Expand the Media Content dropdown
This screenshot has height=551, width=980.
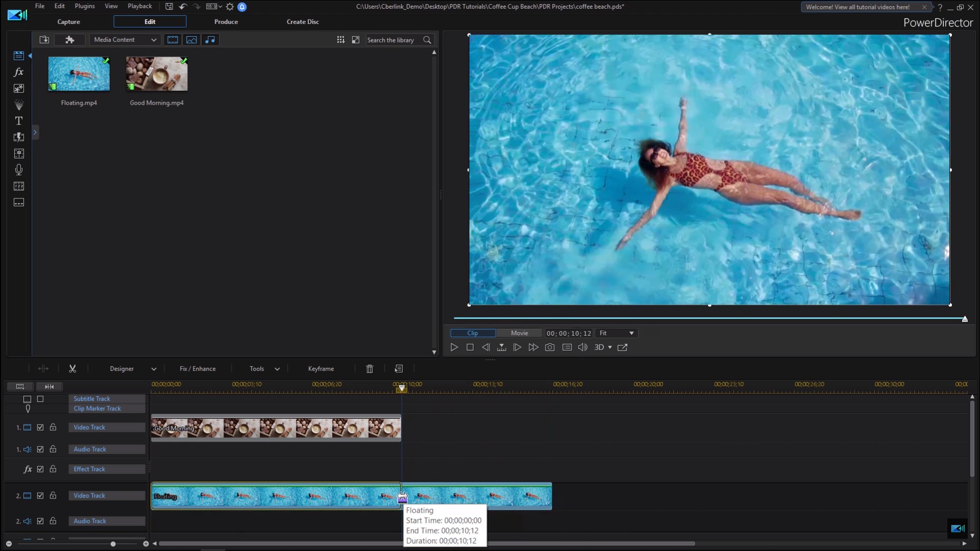pyautogui.click(x=125, y=40)
